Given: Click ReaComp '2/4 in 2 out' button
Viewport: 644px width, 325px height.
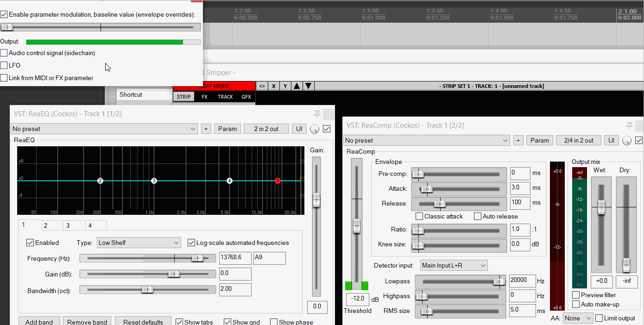Looking at the screenshot, I should (579, 140).
